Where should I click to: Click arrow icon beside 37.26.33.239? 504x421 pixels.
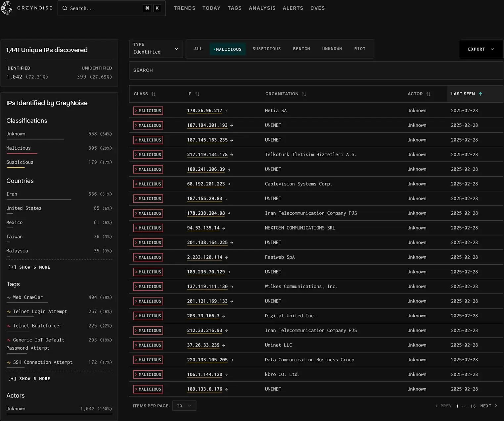click(224, 345)
